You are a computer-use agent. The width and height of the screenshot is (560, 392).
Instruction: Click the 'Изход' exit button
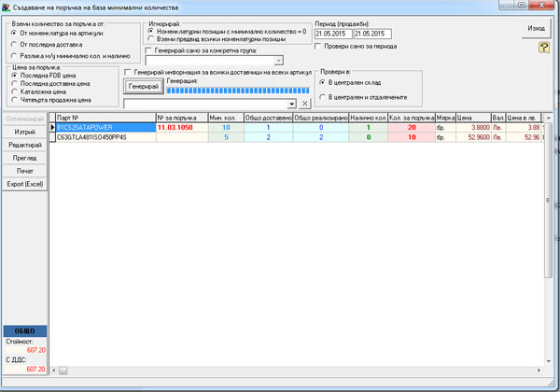(535, 28)
